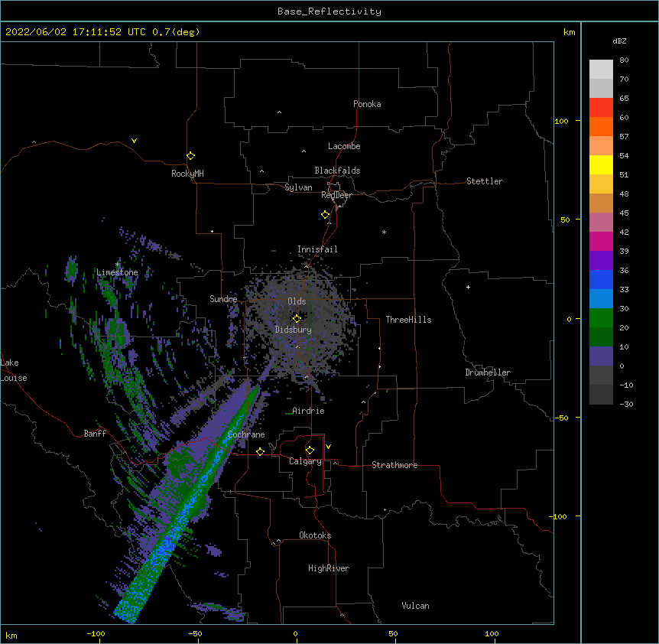
Task: Select the Sylvan label on the map
Action: pyautogui.click(x=298, y=187)
